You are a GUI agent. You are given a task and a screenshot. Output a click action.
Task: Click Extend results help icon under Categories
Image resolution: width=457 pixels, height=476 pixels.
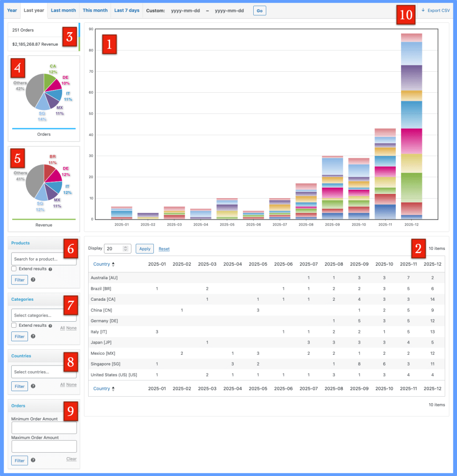coord(50,325)
